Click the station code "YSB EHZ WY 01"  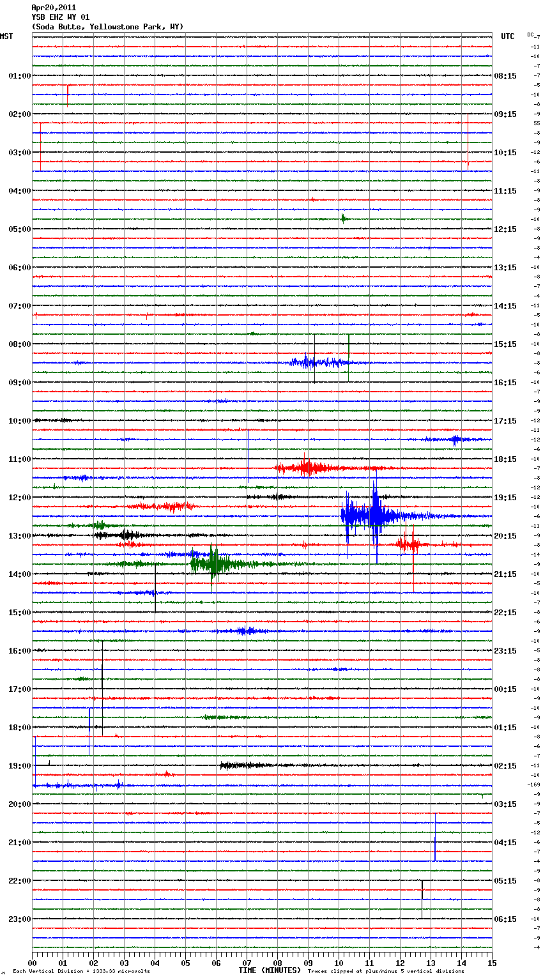(x=61, y=17)
